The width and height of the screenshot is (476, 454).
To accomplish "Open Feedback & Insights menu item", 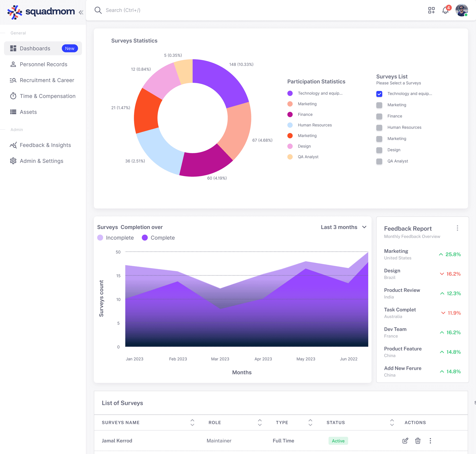I will pos(45,145).
